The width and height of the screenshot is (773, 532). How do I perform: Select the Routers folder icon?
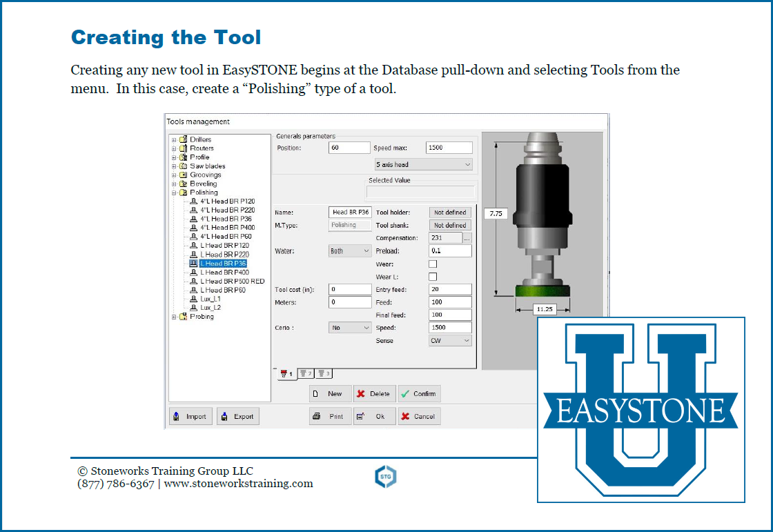[184, 148]
